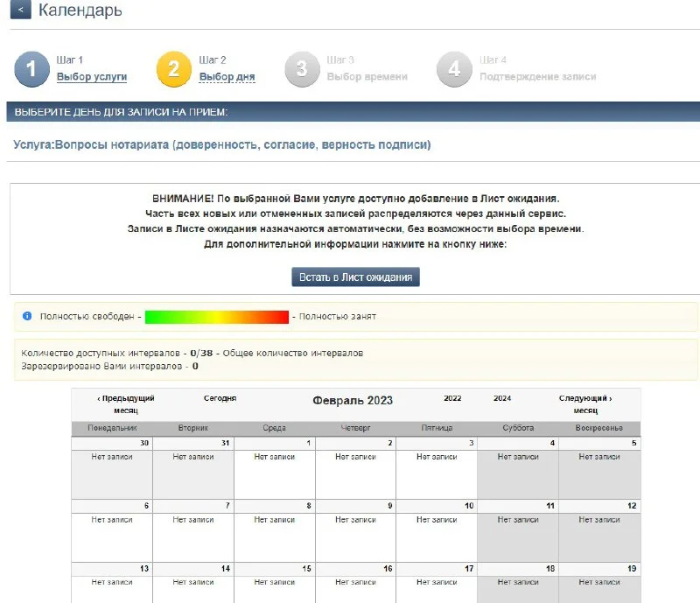Select Sunday February 12 cell
This screenshot has width=700, height=603.
click(598, 530)
